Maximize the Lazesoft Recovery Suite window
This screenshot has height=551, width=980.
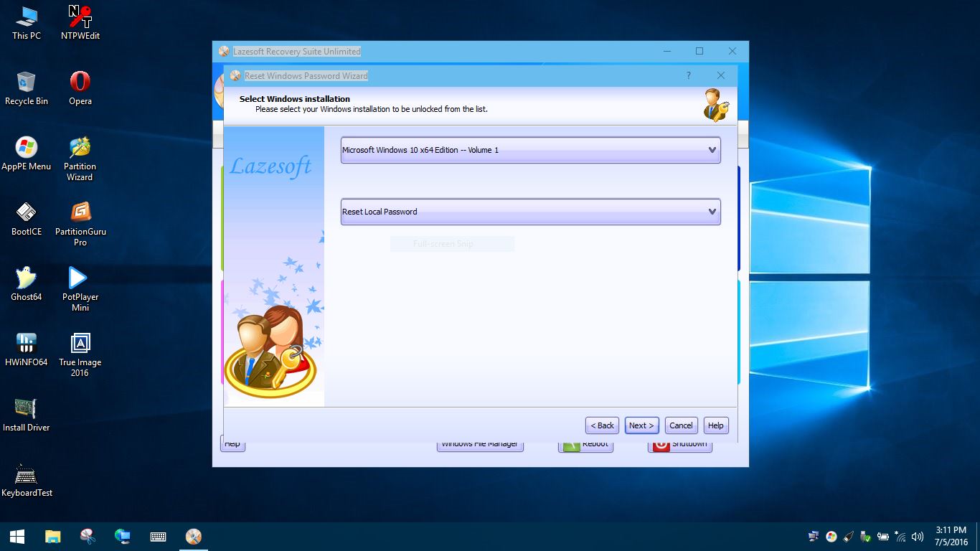click(x=699, y=51)
